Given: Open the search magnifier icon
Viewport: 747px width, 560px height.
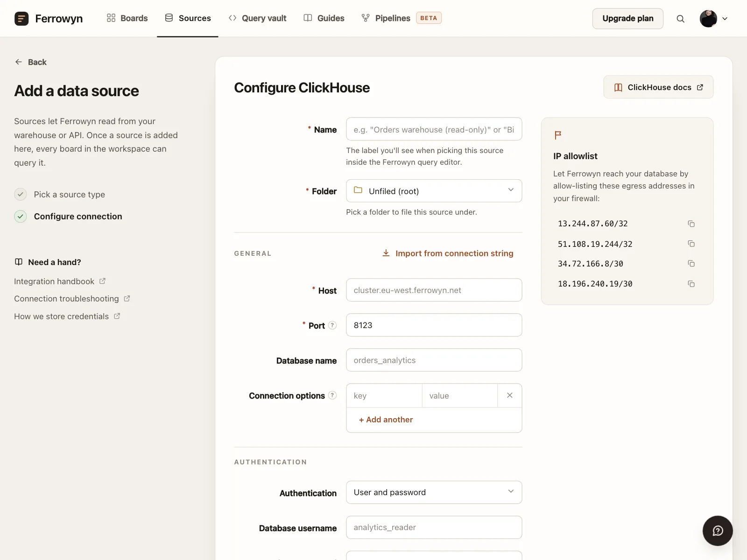Looking at the screenshot, I should point(681,19).
